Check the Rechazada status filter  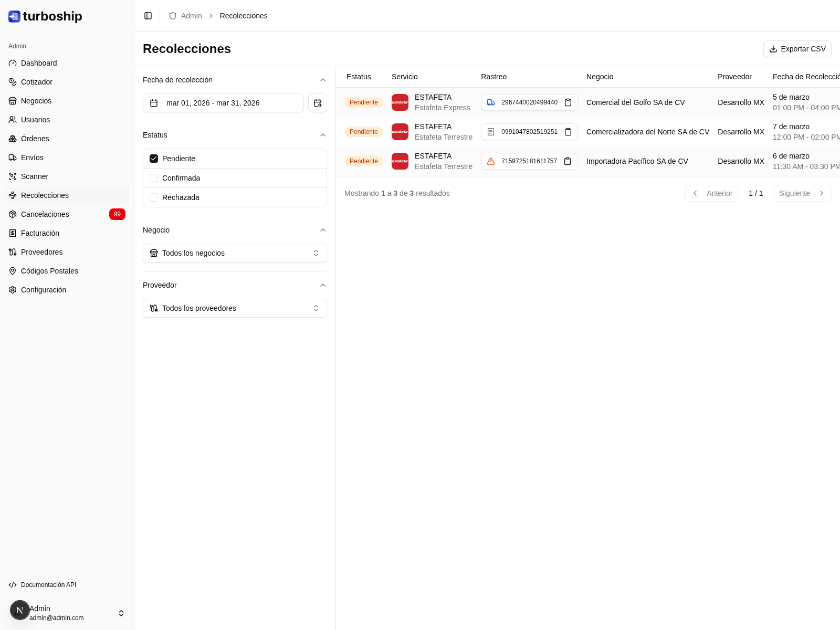pyautogui.click(x=154, y=197)
